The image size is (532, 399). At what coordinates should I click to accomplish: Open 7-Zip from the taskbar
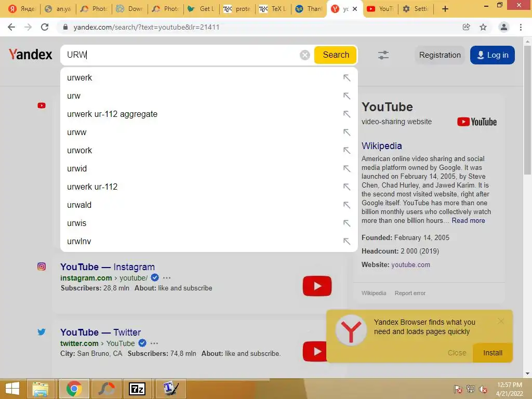click(137, 389)
